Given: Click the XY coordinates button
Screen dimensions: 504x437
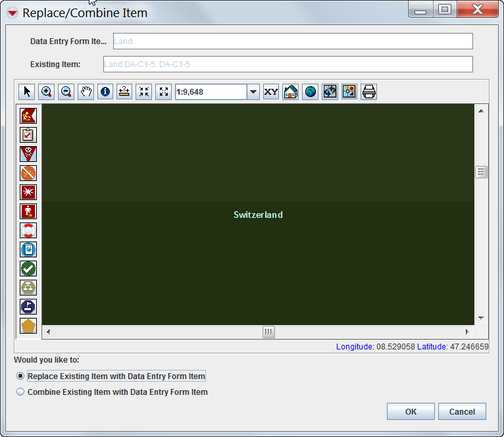Looking at the screenshot, I should tap(271, 92).
